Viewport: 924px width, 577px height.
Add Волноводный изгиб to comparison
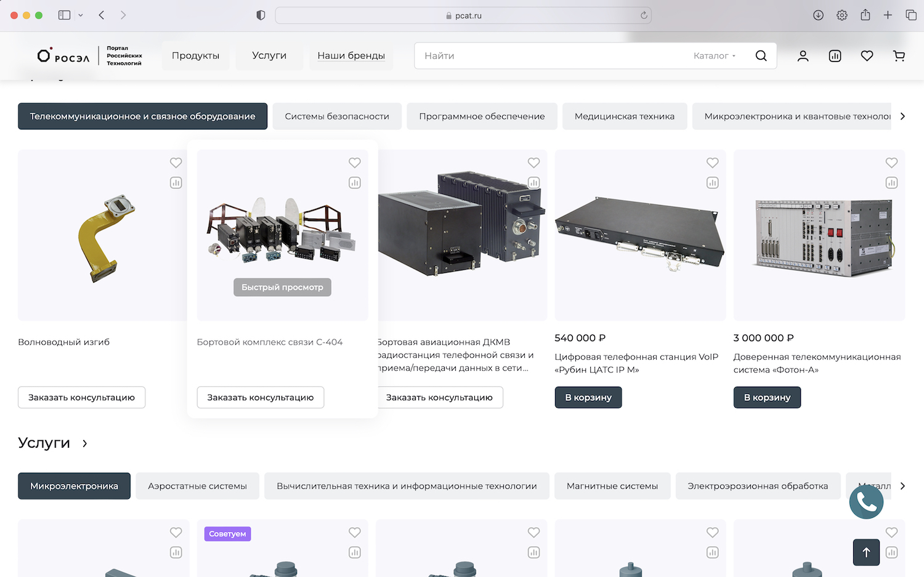tap(176, 183)
